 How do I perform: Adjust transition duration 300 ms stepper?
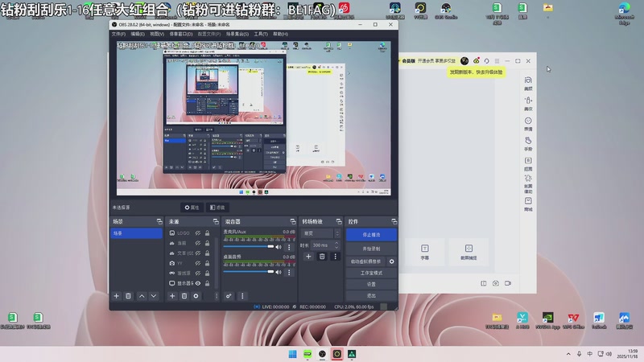click(336, 245)
